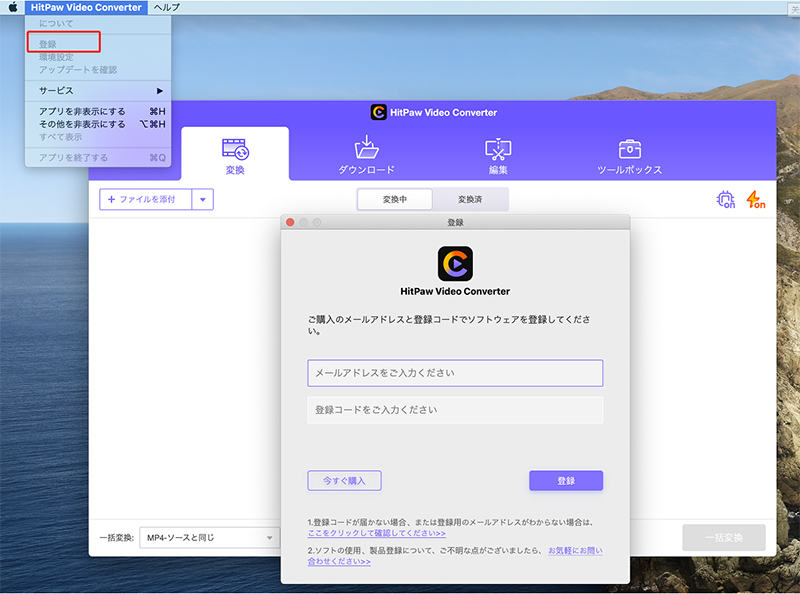
Task: Toggle the hardware acceleration chip icon
Action: click(x=726, y=200)
